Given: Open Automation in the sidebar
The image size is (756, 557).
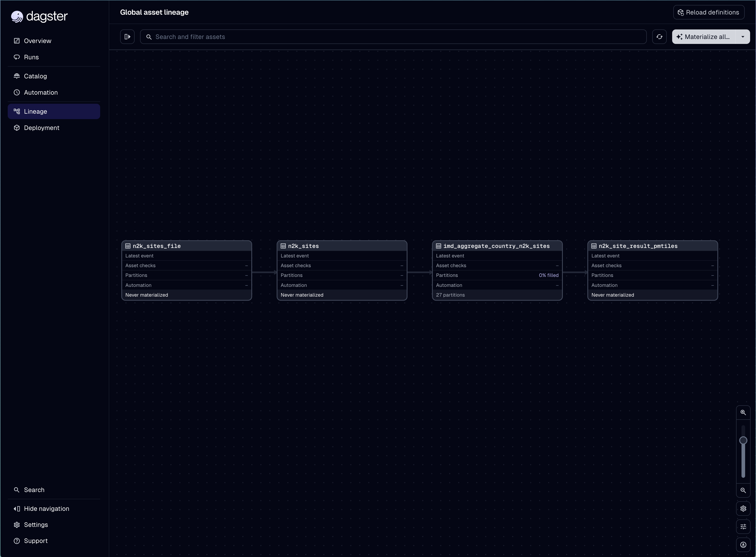Looking at the screenshot, I should point(54,92).
